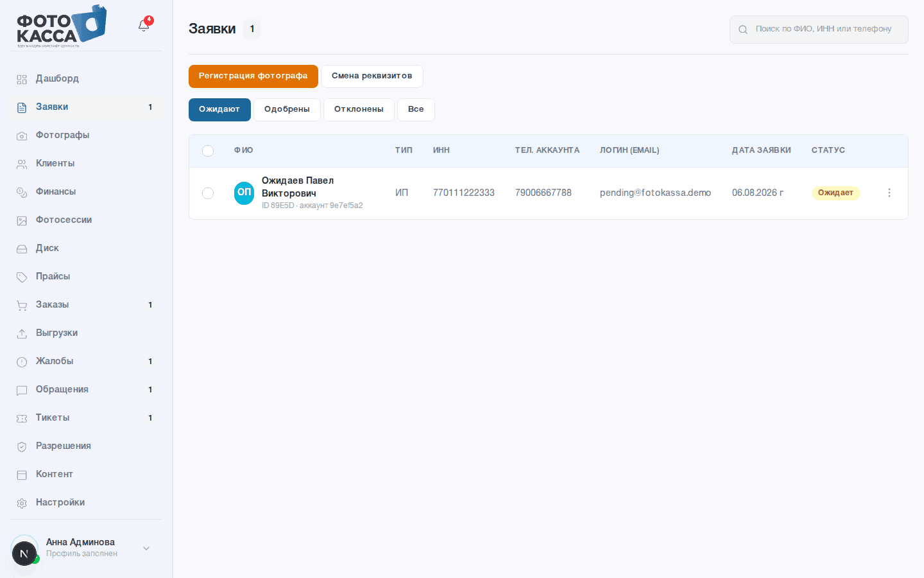Click the date 06.08.2026 г
Viewport: 924px width, 578px height.
click(758, 193)
